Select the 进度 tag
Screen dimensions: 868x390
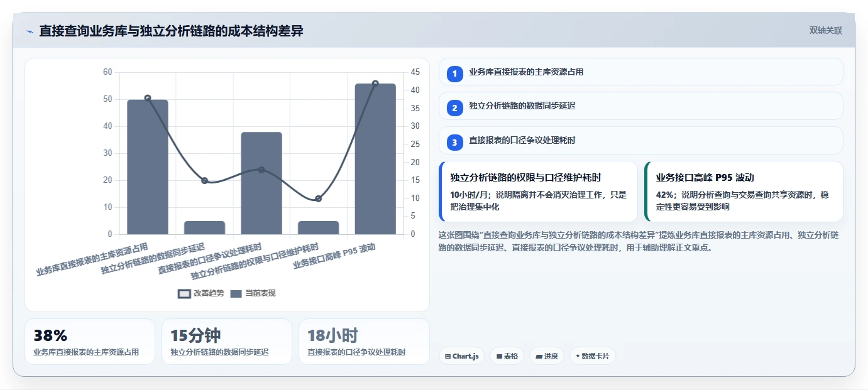pyautogui.click(x=547, y=356)
